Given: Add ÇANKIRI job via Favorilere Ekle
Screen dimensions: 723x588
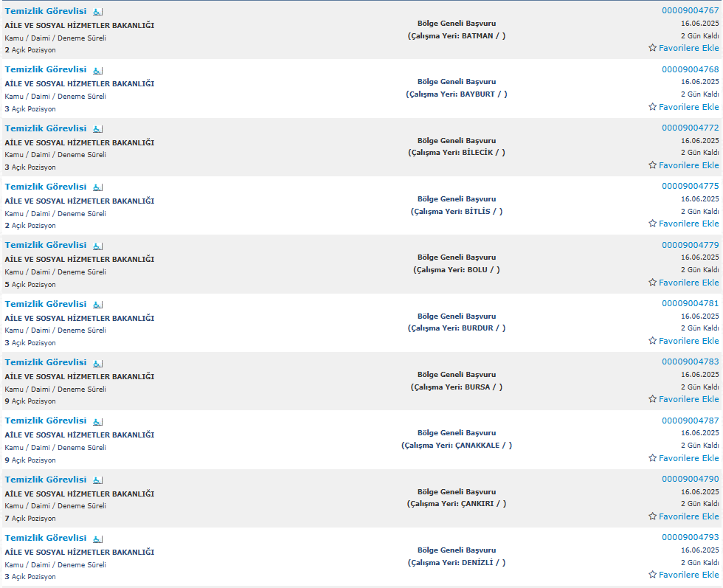Looking at the screenshot, I should (x=688, y=516).
